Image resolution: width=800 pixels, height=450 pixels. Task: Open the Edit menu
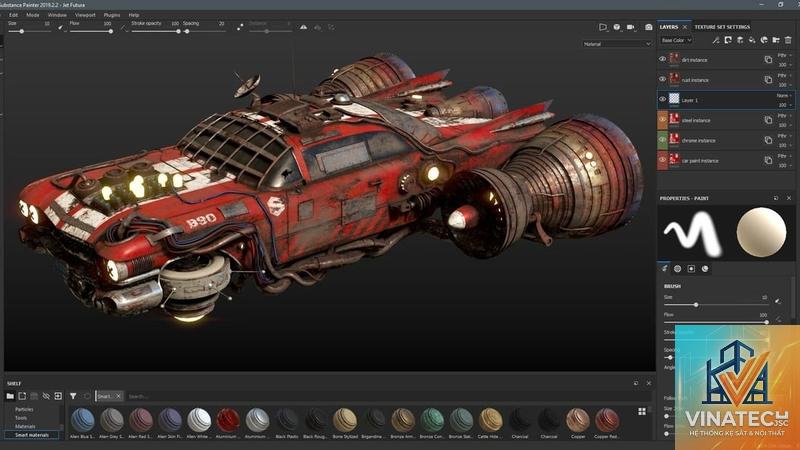13,15
